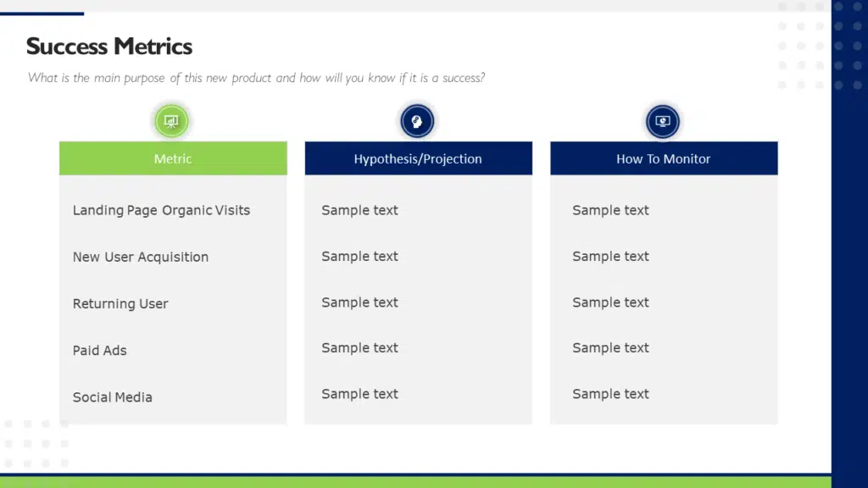Click last Sample text under How To Monitor

pyautogui.click(x=610, y=394)
